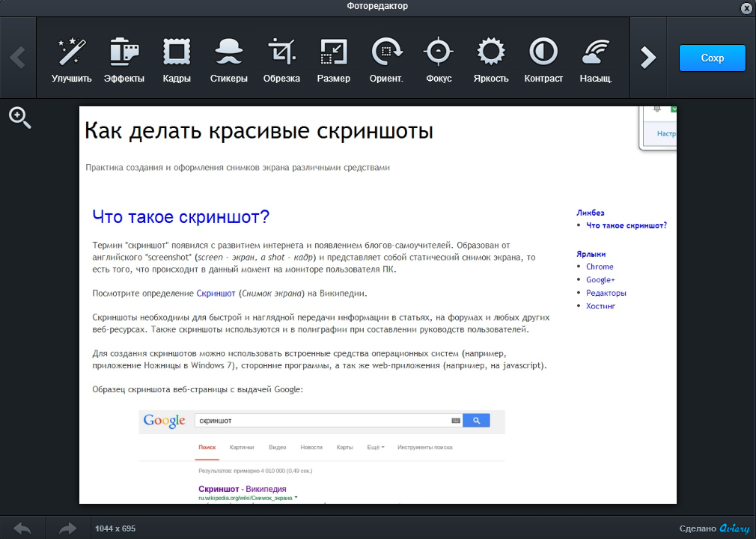Show next tools with right arrow
The height and width of the screenshot is (539, 756).
648,58
